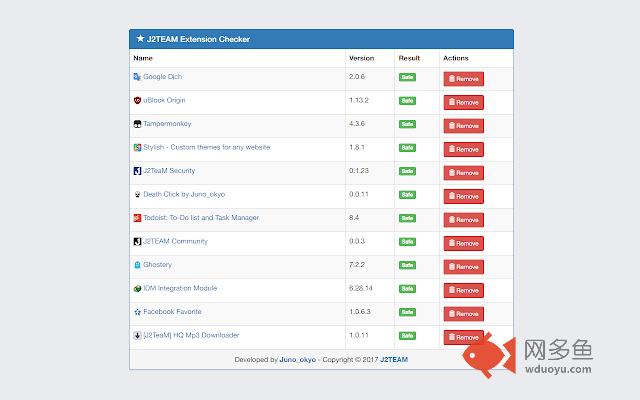Open the J2TeaM Security extension link

(169, 171)
